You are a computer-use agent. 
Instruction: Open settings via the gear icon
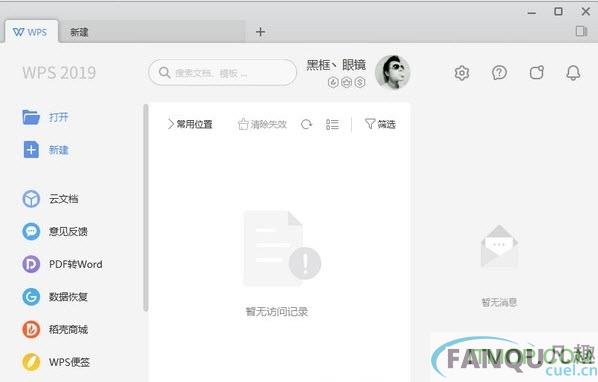coord(461,72)
